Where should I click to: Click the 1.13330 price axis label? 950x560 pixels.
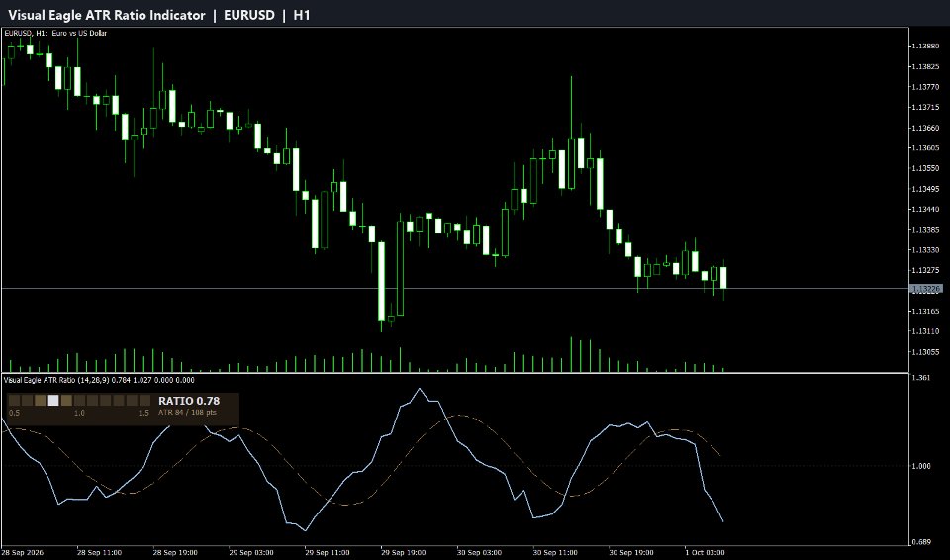pos(926,249)
